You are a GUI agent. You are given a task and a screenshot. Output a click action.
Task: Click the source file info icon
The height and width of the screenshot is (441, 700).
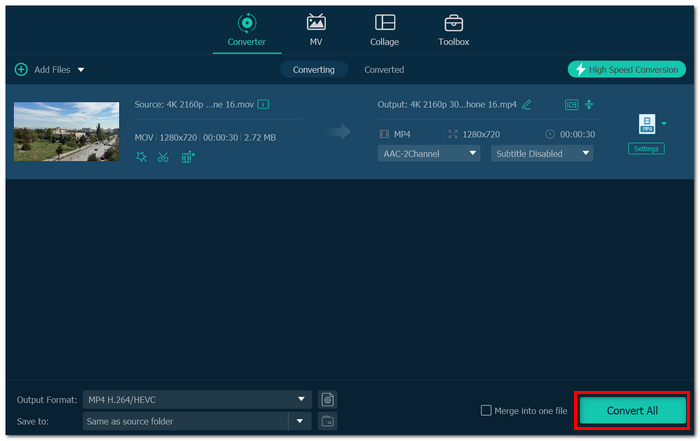(263, 104)
